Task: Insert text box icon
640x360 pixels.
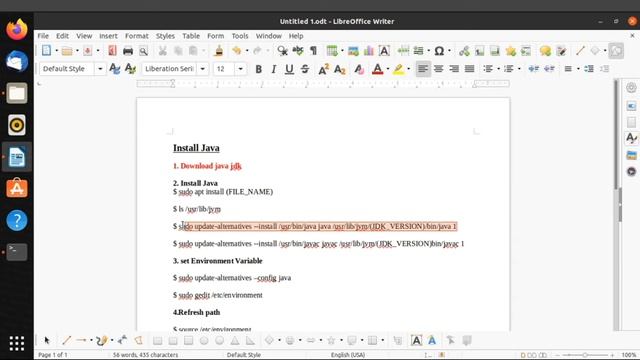Action: (384, 51)
